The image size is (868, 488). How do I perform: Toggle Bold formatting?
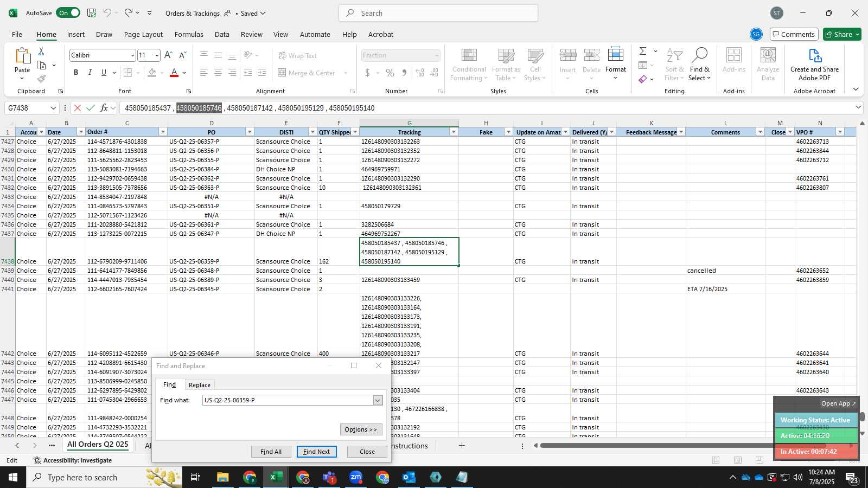(x=76, y=73)
